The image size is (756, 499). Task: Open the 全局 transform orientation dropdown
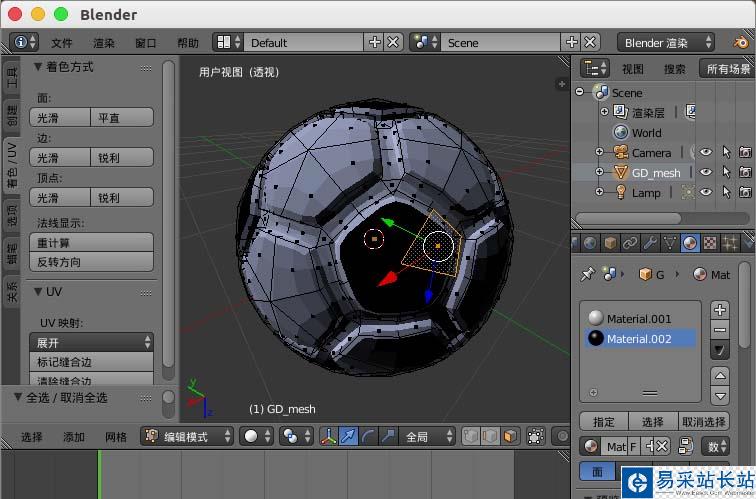(x=425, y=437)
